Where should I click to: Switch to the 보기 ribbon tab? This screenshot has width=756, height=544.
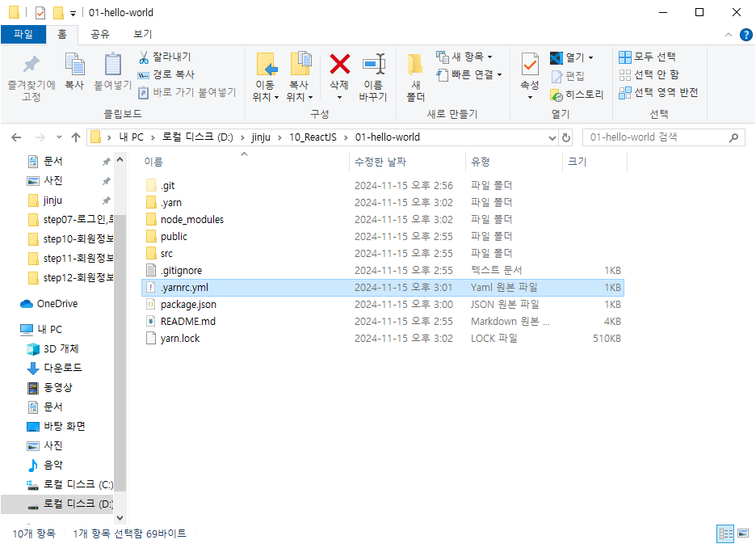(x=143, y=34)
